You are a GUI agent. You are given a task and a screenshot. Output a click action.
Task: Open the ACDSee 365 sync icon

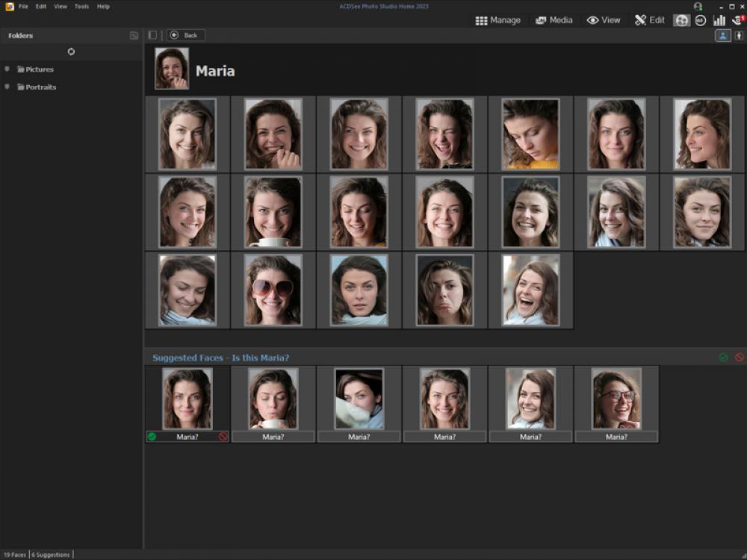[x=699, y=20]
